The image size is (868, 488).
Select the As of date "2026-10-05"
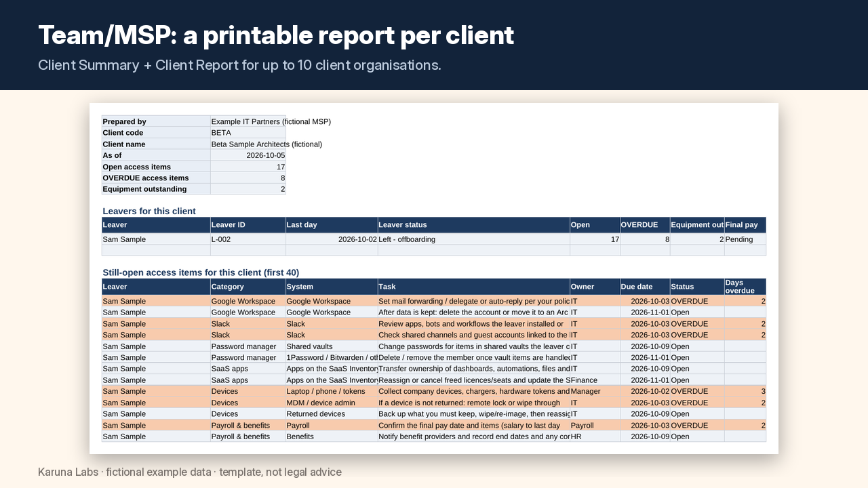(248, 155)
